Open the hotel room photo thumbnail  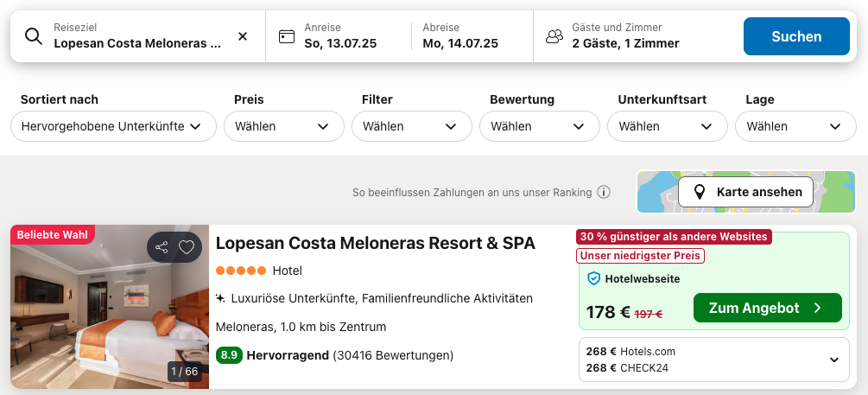coord(110,307)
